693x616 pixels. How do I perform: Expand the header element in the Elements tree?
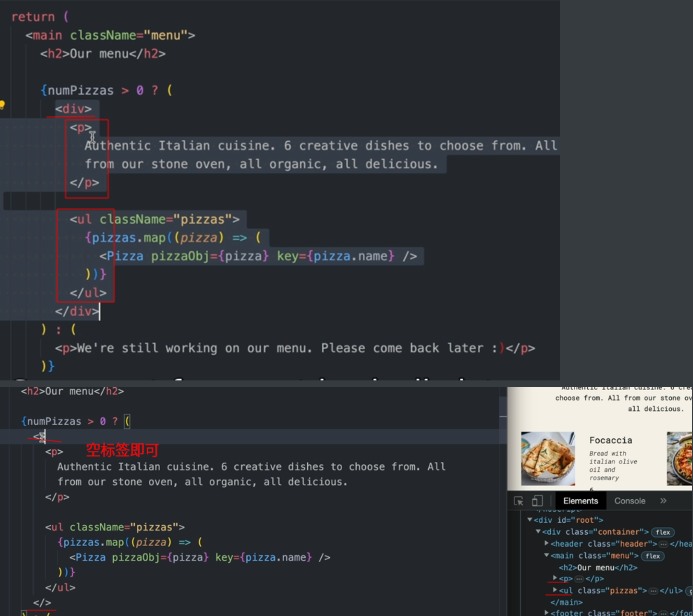[x=547, y=544]
